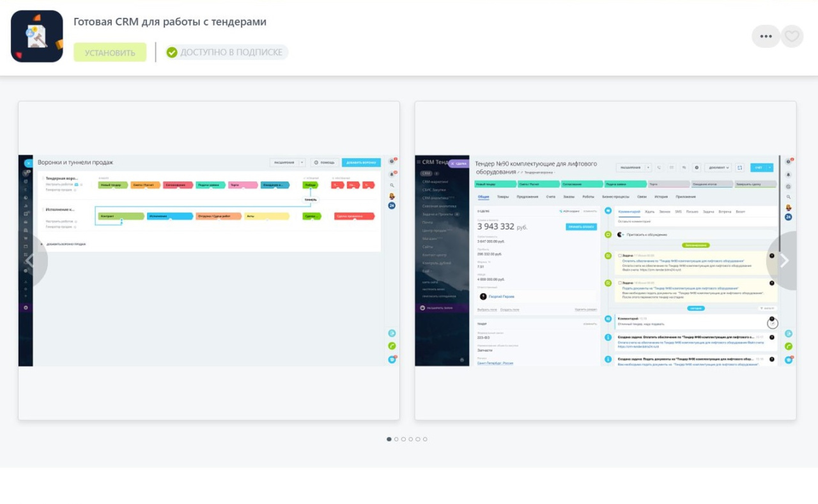Show previous screenshot with left arrow
The height and width of the screenshot is (504, 818).
pyautogui.click(x=31, y=261)
